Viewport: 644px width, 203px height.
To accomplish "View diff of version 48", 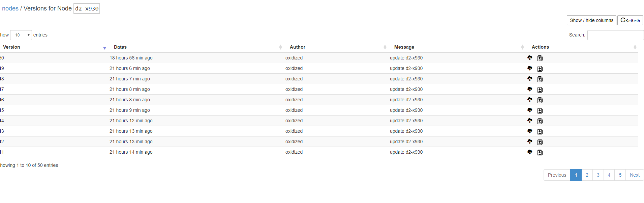I will 540,79.
